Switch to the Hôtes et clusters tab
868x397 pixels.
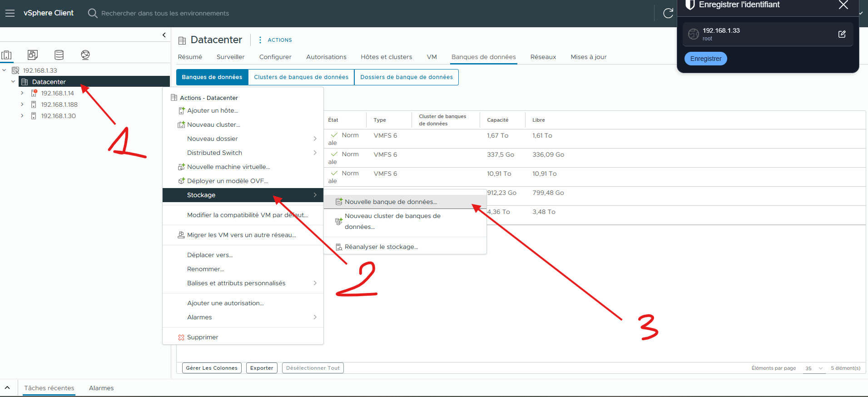pyautogui.click(x=387, y=57)
